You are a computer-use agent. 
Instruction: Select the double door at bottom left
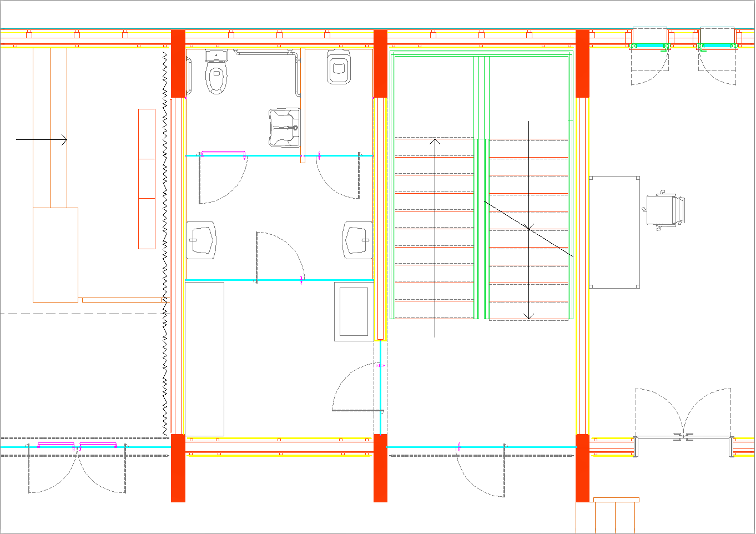click(x=77, y=469)
